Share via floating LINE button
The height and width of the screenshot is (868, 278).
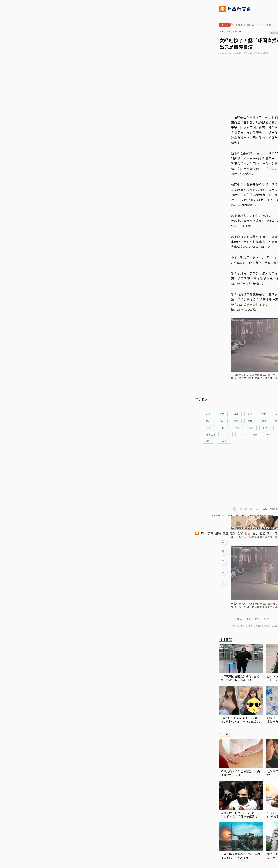coord(223,552)
